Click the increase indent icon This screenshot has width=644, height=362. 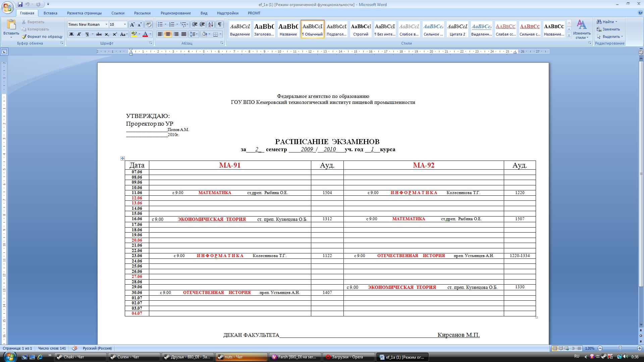click(202, 24)
